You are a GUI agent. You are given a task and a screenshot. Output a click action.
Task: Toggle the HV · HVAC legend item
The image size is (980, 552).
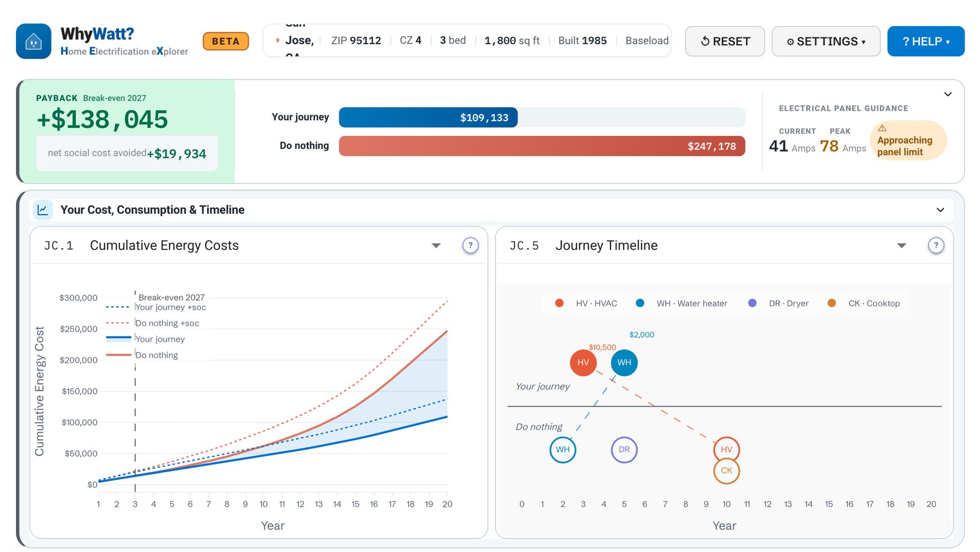point(586,303)
